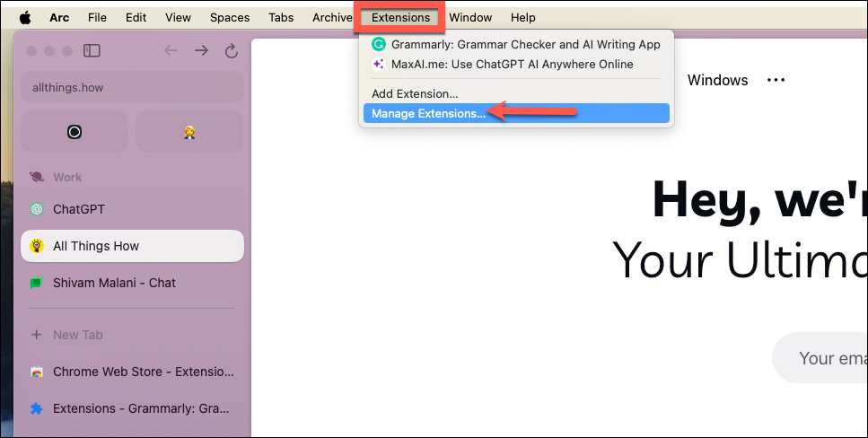Viewport: 868px width, 438px height.
Task: Select MaxAI.me extension from the menu
Action: pyautogui.click(x=516, y=65)
